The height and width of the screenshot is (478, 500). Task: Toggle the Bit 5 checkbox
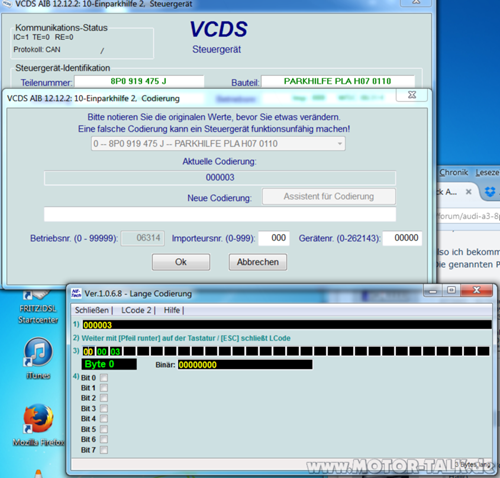pos(104,429)
